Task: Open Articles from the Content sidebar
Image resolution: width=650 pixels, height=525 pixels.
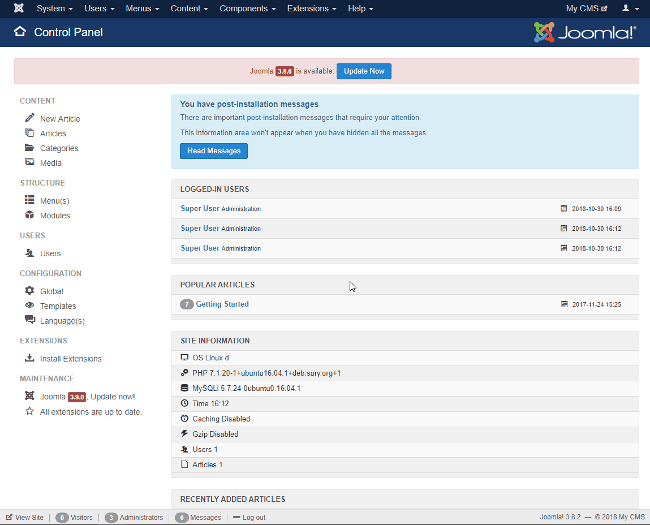Action: pos(53,134)
